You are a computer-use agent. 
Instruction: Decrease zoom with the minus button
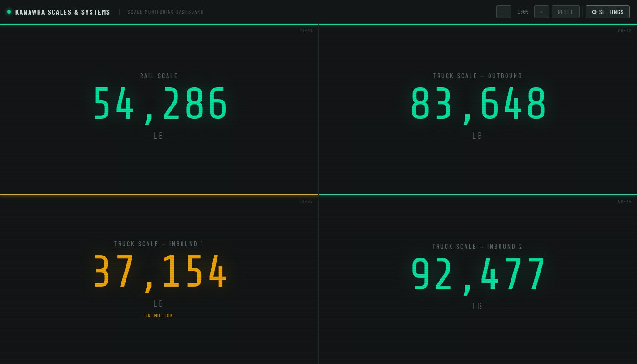504,12
